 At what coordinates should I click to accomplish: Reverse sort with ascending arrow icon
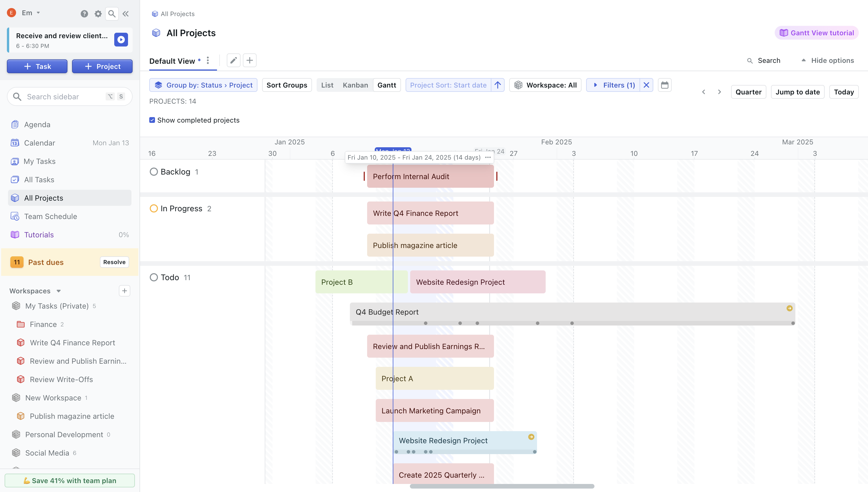497,85
